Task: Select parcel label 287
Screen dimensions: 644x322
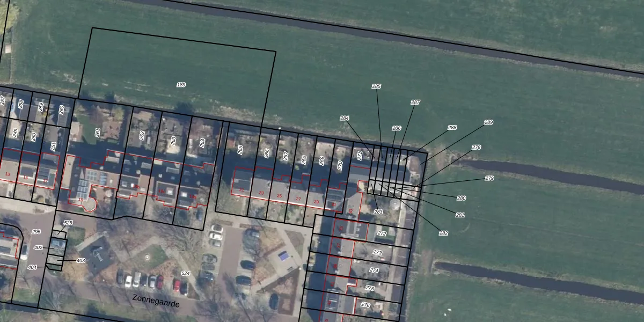Action: [x=415, y=102]
